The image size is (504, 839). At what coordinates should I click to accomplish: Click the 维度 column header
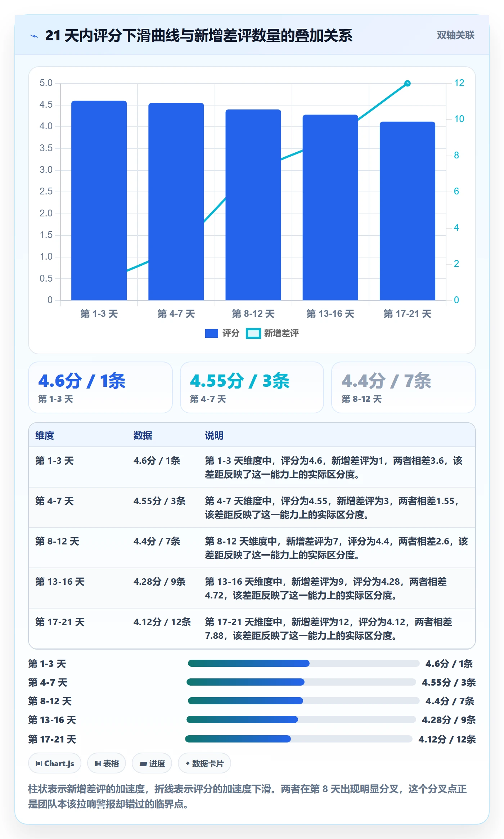45,435
